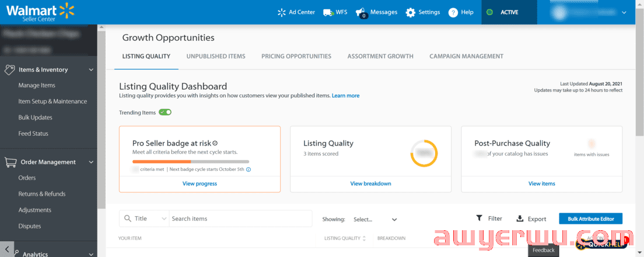Open Bulk Updates in sidebar
The width and height of the screenshot is (644, 257).
pos(36,117)
